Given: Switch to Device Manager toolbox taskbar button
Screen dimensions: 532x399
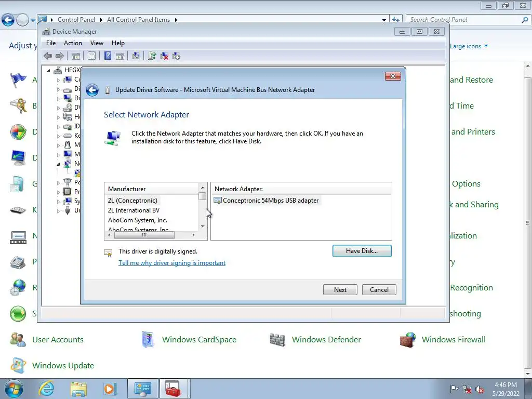Looking at the screenshot, I should click(174, 389).
